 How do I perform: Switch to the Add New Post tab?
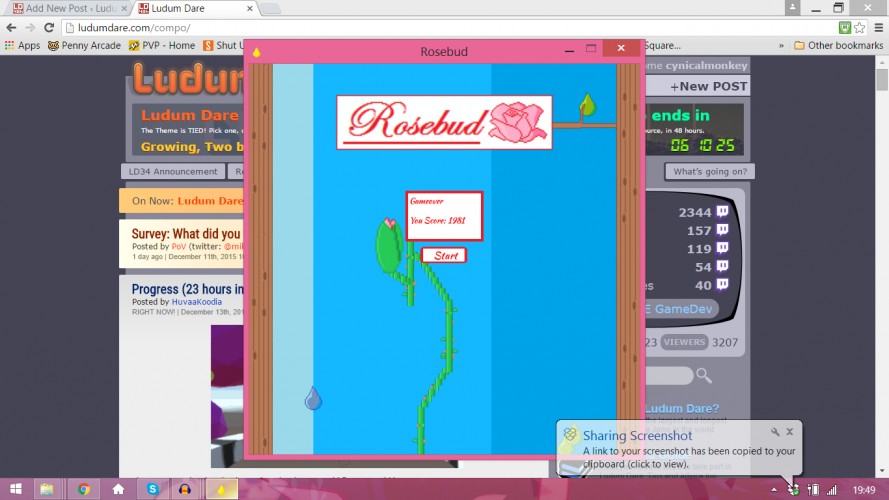68,9
